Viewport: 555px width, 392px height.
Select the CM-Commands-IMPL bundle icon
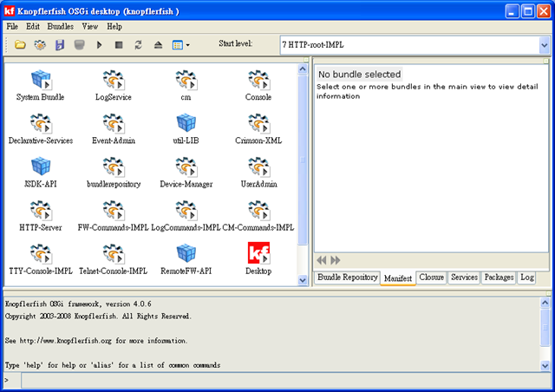pyautogui.click(x=258, y=210)
